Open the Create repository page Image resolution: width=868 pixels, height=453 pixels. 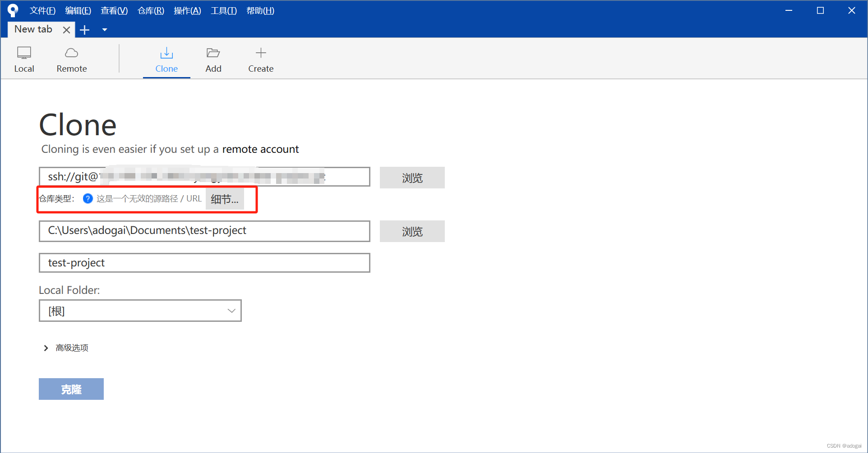[x=261, y=59]
